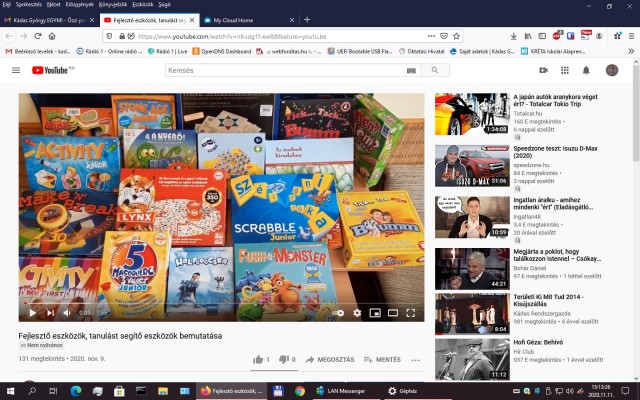The image size is (640, 400).
Task: Open Speedzone teszt: Isuzu D-Max video title
Action: point(555,152)
